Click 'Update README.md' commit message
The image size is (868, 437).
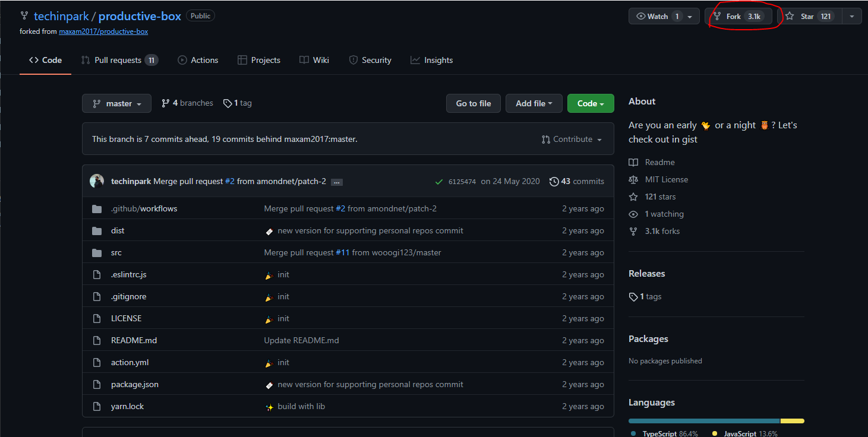coord(302,341)
